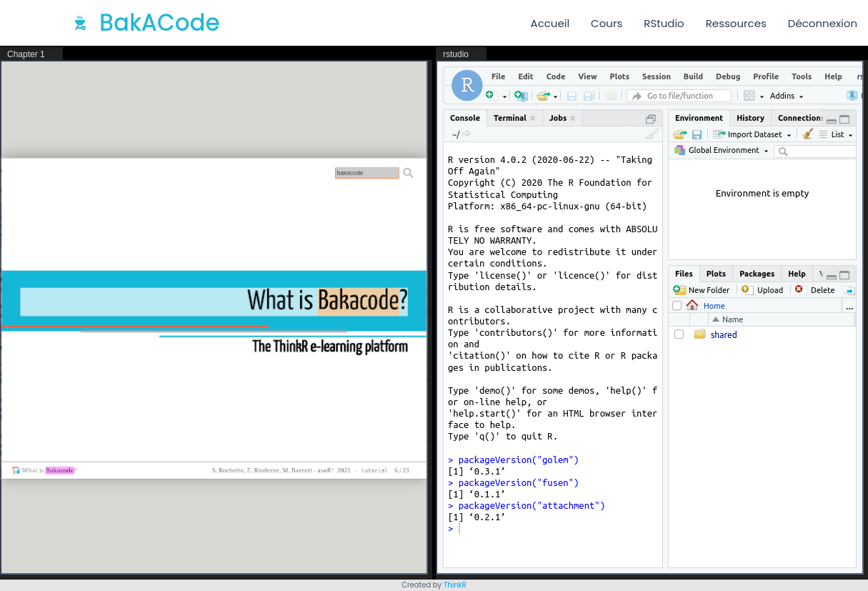Click the shared folder icon
This screenshot has height=591, width=868.
coord(700,334)
